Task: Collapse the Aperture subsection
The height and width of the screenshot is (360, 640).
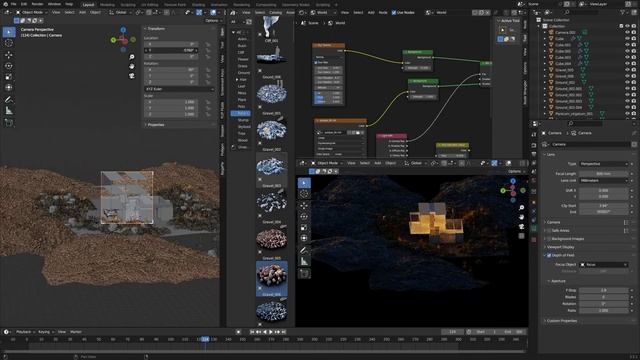Action: tap(557, 281)
